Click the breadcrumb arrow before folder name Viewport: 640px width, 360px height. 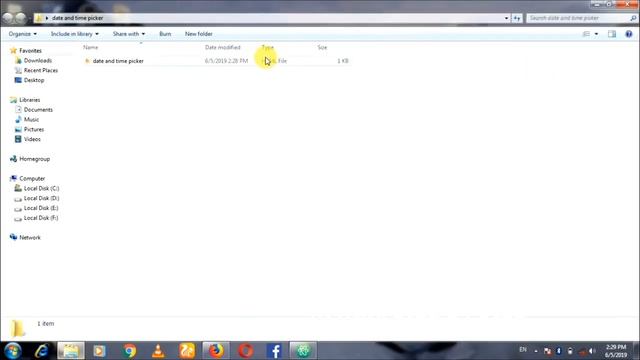(x=47, y=18)
